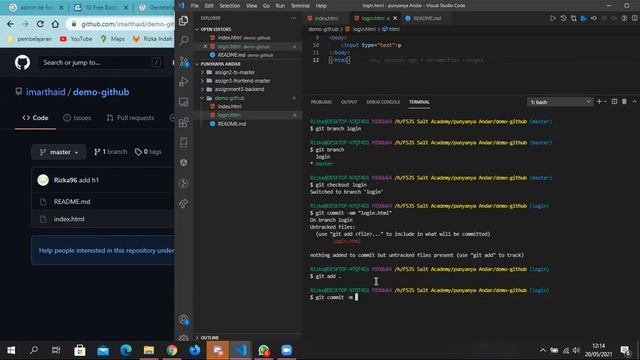Open the GitHub Issues tab
This screenshot has width=640, height=360.
[77, 118]
